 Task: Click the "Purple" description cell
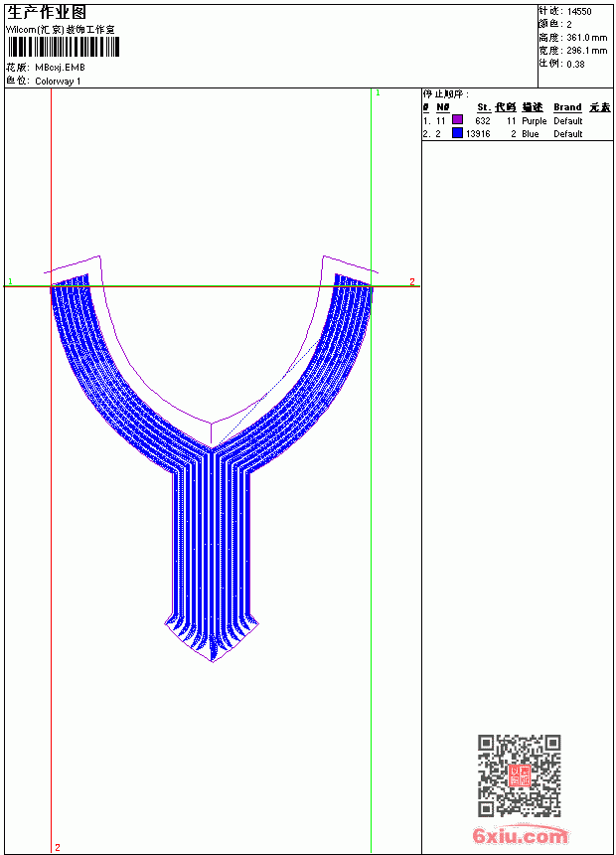pos(534,121)
